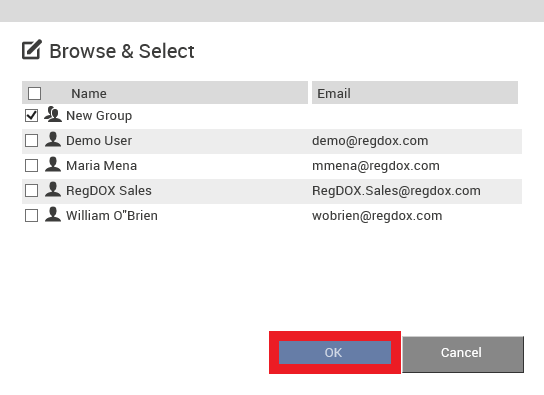Screen dimensions: 544x395
Task: Click the William O"Brien person icon
Action: pos(53,214)
